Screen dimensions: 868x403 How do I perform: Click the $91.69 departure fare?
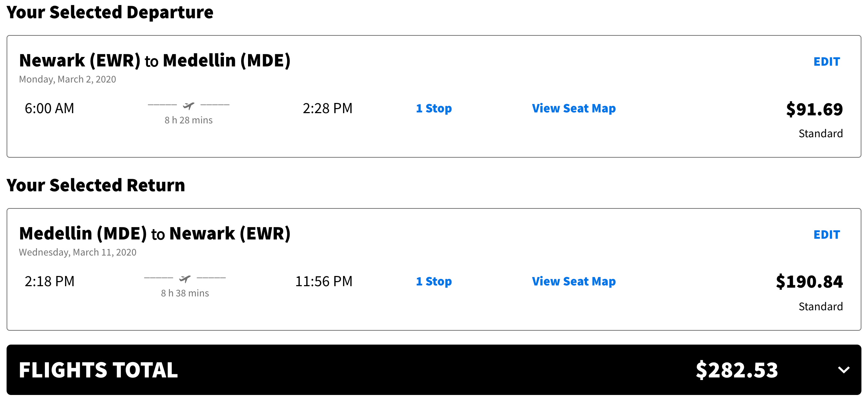click(x=814, y=109)
